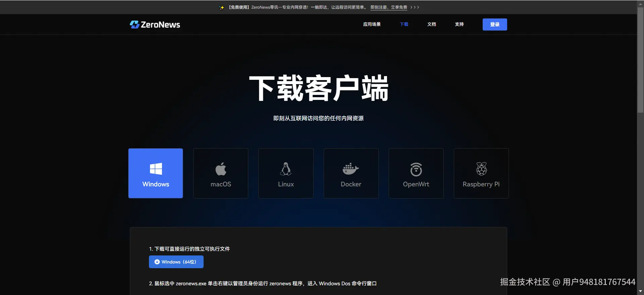Click the ZeroNews logo
Screen dimensions: 644x295
(x=155, y=24)
